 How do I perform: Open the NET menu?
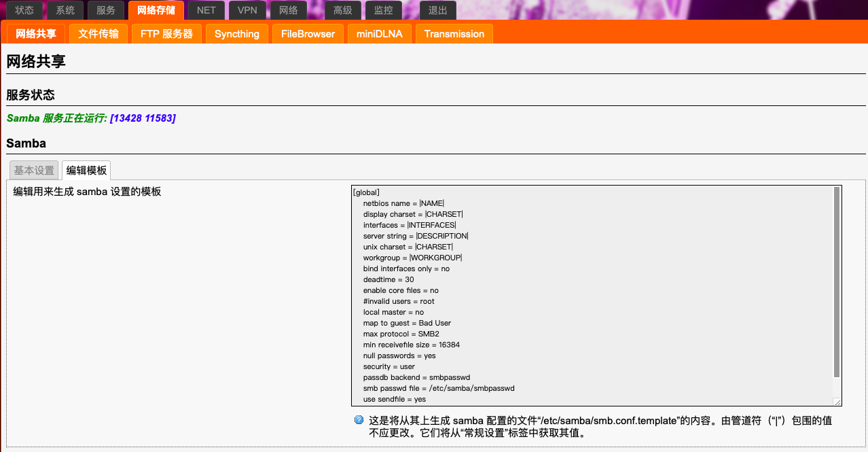(206, 10)
